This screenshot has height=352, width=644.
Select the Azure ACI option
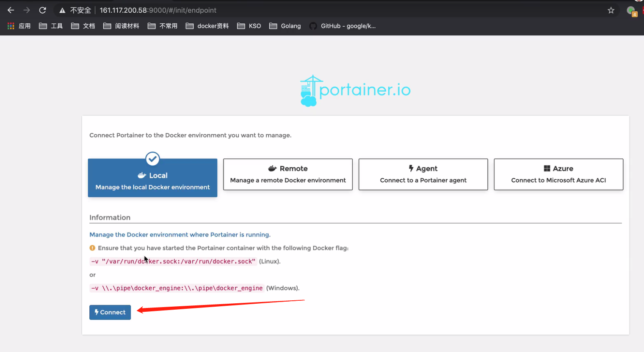[x=558, y=175]
